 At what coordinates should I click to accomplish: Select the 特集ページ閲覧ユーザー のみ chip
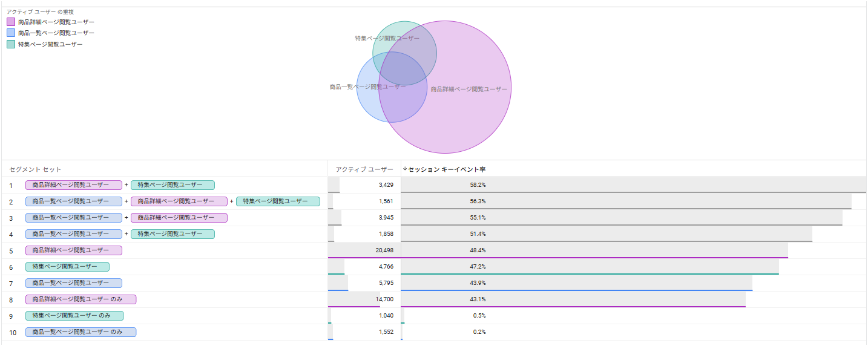pos(74,316)
